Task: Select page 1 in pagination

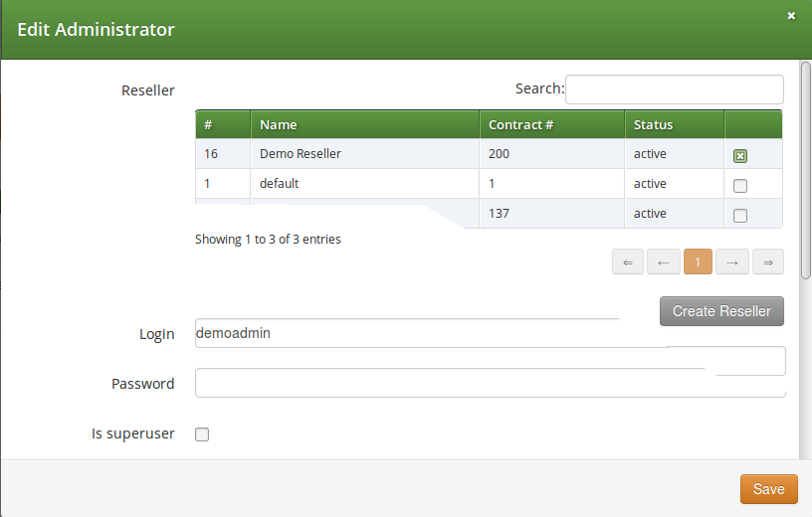Action: point(698,262)
